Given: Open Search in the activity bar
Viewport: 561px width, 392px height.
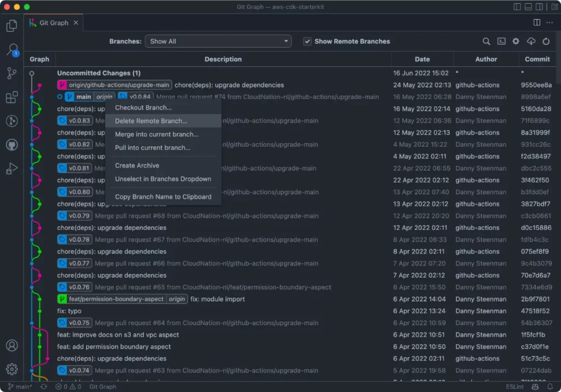Looking at the screenshot, I should (x=12, y=50).
